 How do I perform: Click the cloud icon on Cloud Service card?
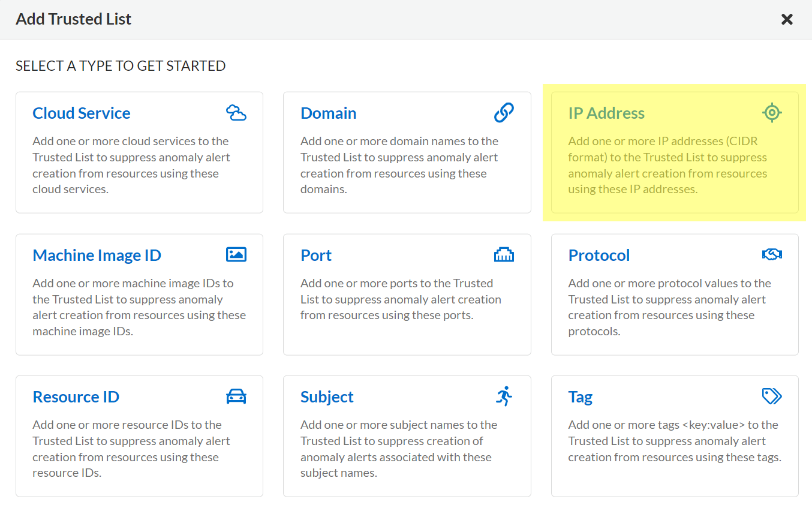236,113
